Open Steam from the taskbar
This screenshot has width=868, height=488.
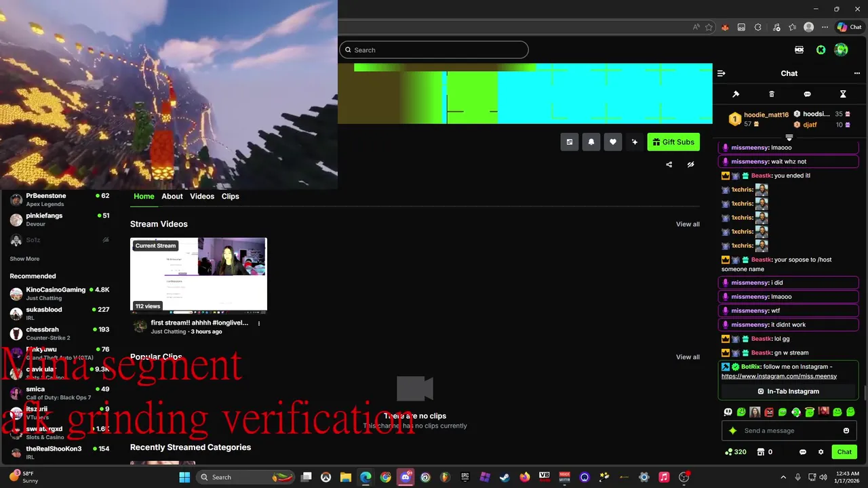tap(505, 477)
